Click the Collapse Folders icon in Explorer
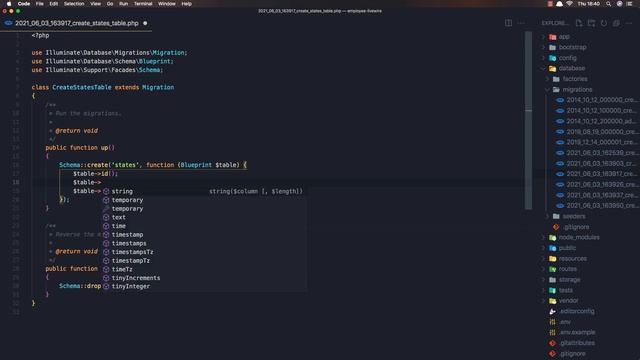This screenshot has height=360, width=640. [616, 23]
